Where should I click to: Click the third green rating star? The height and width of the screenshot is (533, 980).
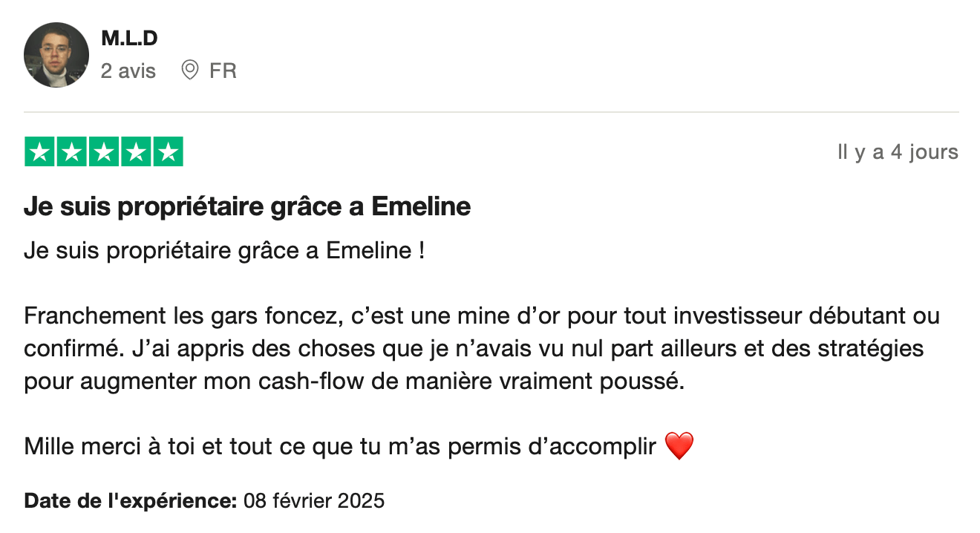104,152
